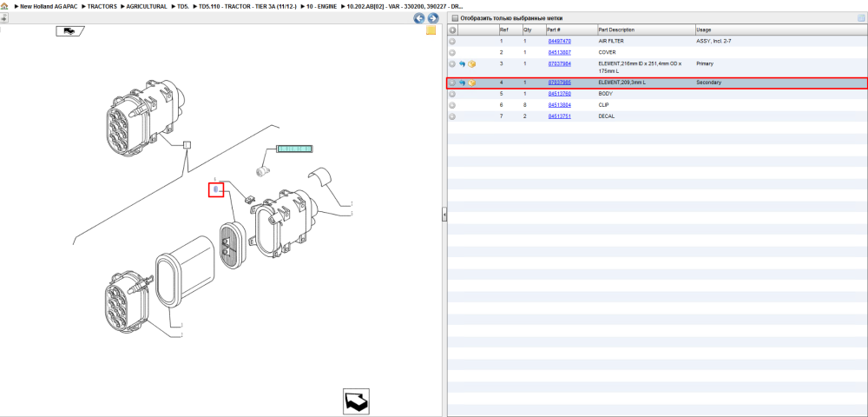
Task: Select the BODY description cell
Action: coord(604,94)
